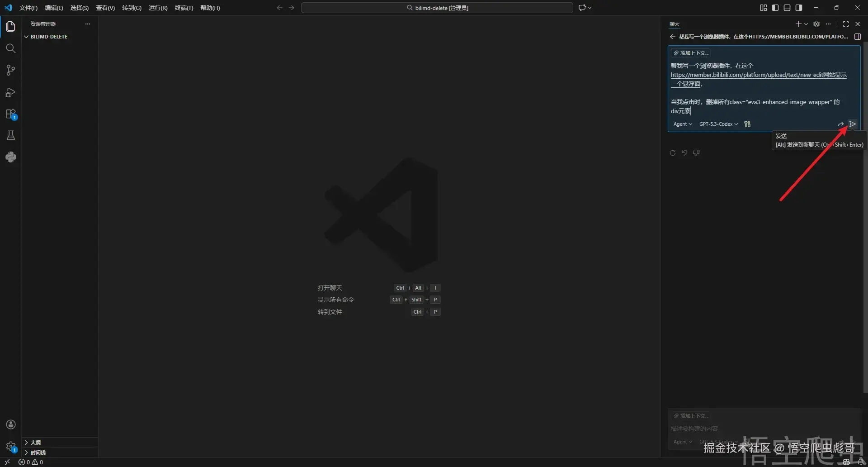Image resolution: width=868 pixels, height=467 pixels.
Task: Click the 转到文件 shortcut label
Action: coord(330,312)
